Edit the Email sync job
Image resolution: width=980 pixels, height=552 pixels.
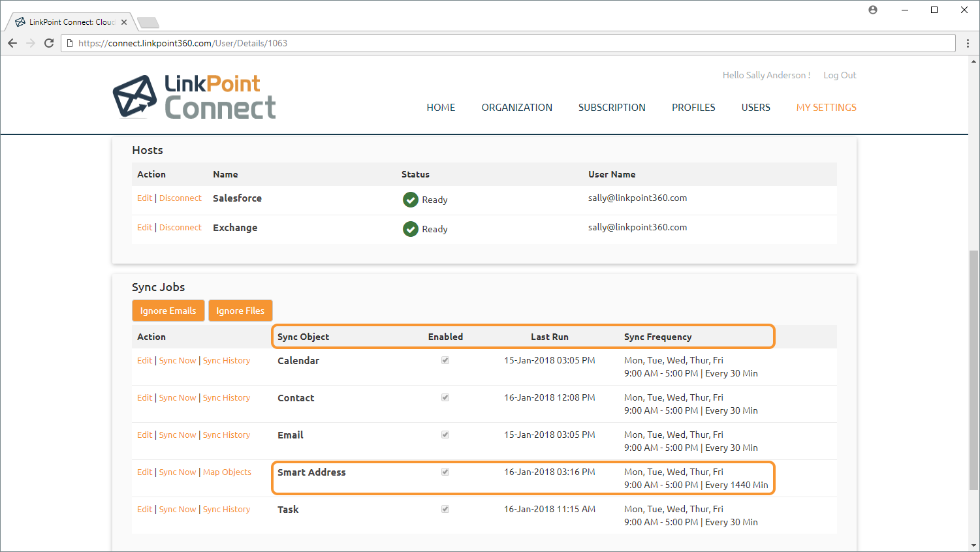pos(144,435)
